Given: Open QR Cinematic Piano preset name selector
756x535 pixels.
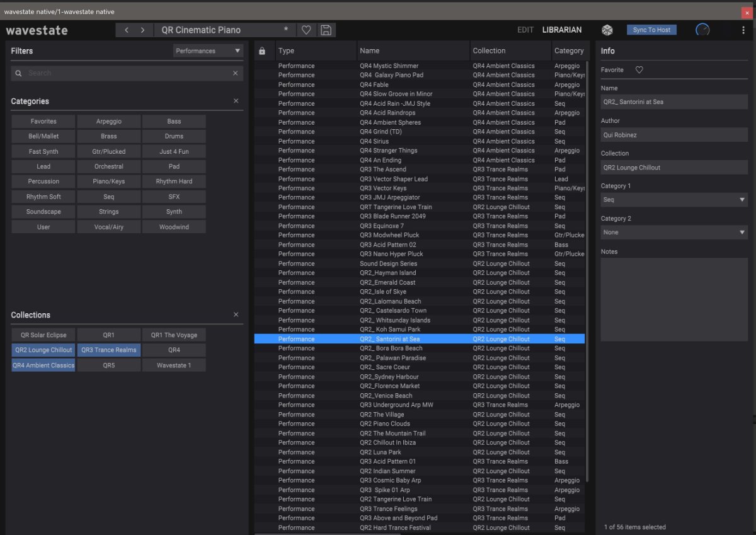Looking at the screenshot, I should click(224, 30).
